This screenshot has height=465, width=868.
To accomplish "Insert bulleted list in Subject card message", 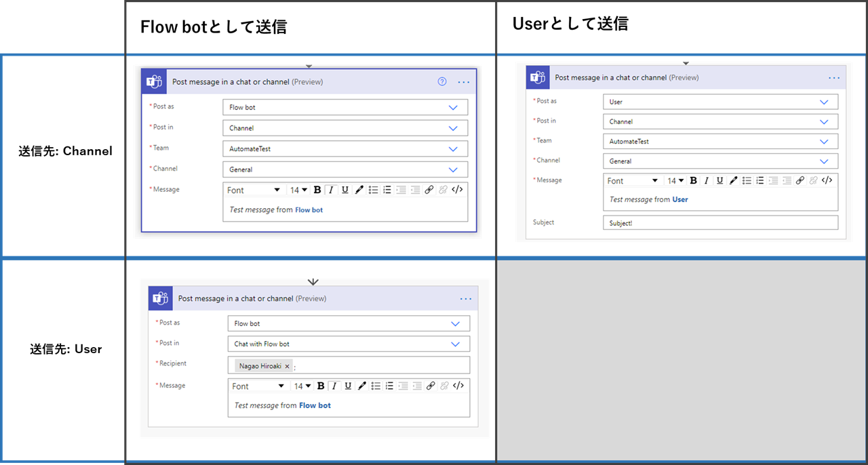I will 747,180.
